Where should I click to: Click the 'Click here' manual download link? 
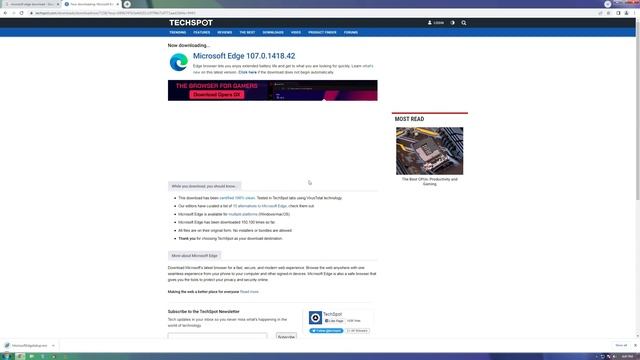click(x=247, y=72)
